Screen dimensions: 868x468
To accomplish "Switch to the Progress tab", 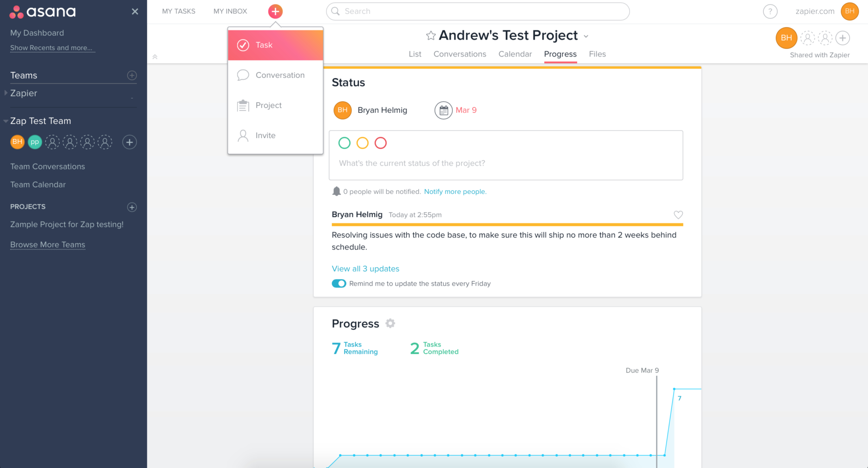I will pyautogui.click(x=560, y=54).
